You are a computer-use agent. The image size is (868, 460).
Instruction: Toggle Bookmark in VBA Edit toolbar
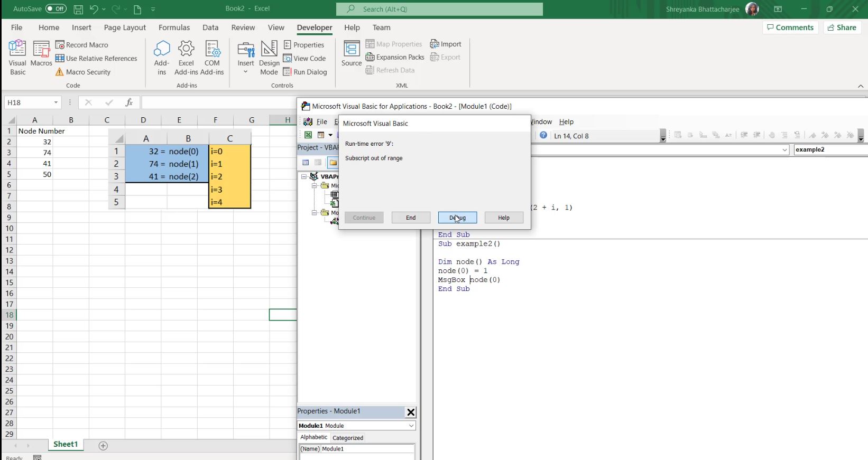[812, 135]
